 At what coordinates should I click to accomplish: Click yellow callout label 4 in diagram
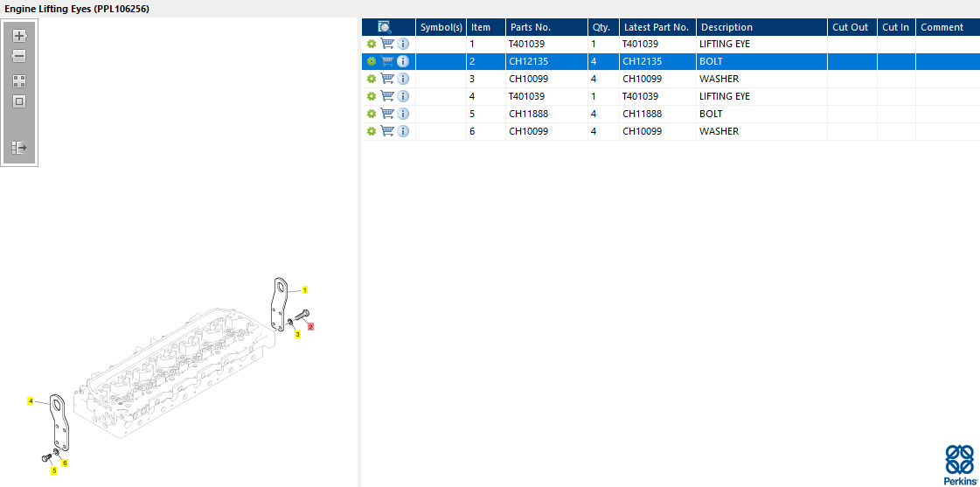coord(30,400)
